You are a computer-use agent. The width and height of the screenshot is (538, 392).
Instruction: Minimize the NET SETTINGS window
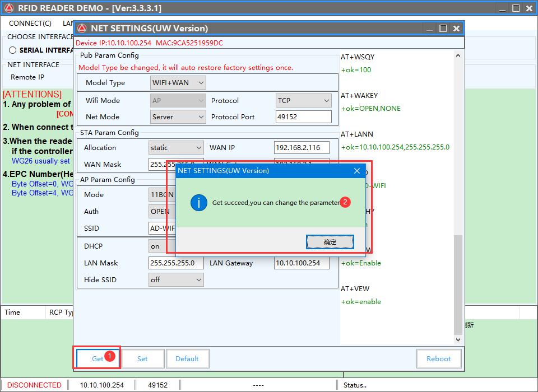pyautogui.click(x=429, y=28)
